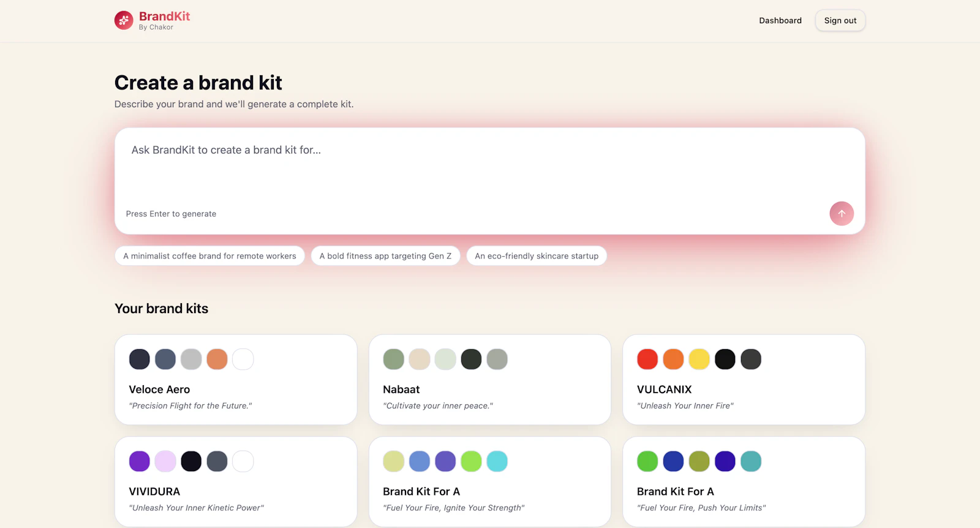
Task: Select slate gray swatch in VIVIDURA
Action: pyautogui.click(x=217, y=461)
